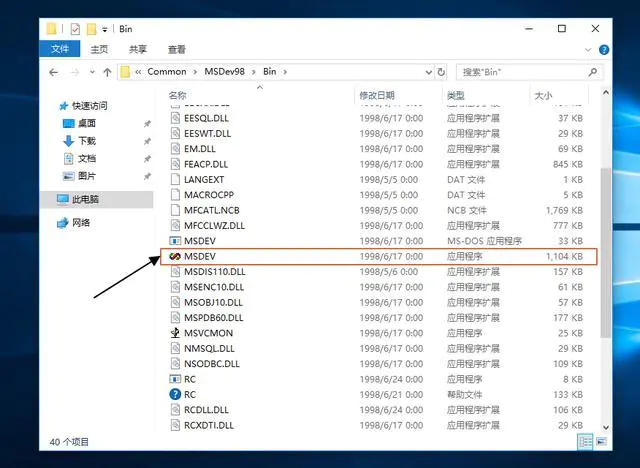Click the MFCATL.NCB file icon

175,210
